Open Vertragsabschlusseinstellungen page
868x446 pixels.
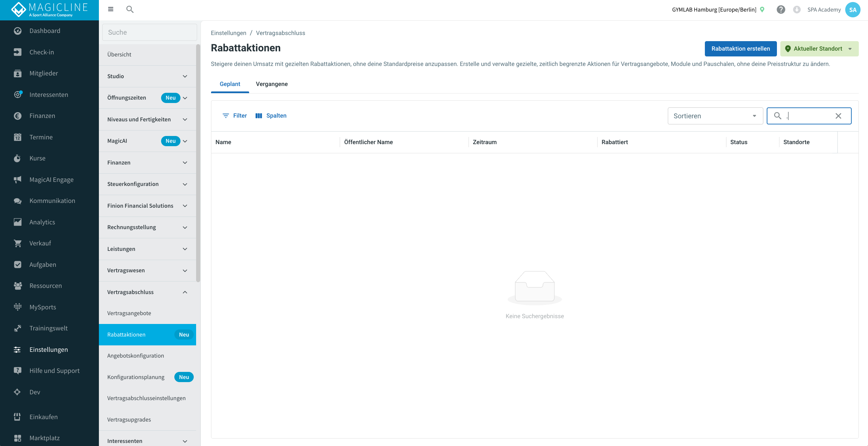pos(147,398)
